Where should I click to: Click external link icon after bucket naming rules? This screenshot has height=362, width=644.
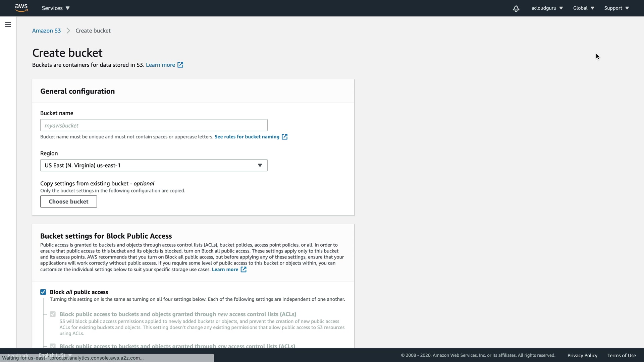(284, 137)
